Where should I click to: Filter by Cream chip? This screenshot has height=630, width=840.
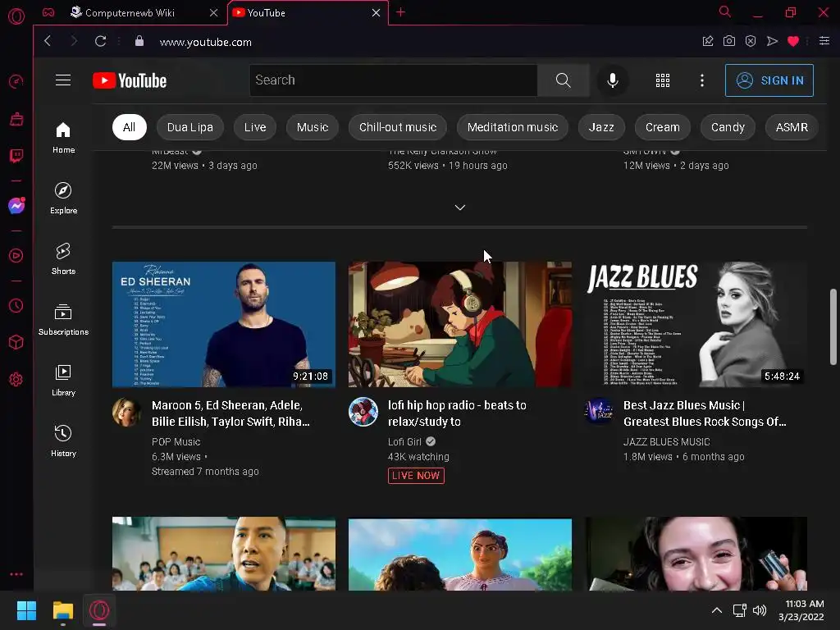[662, 127]
